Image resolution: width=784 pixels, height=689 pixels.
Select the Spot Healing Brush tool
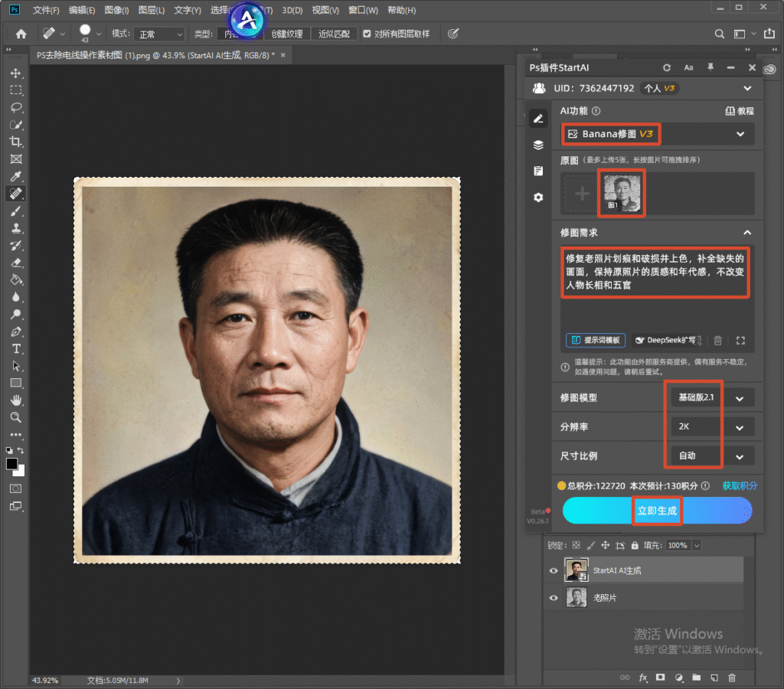pyautogui.click(x=16, y=194)
